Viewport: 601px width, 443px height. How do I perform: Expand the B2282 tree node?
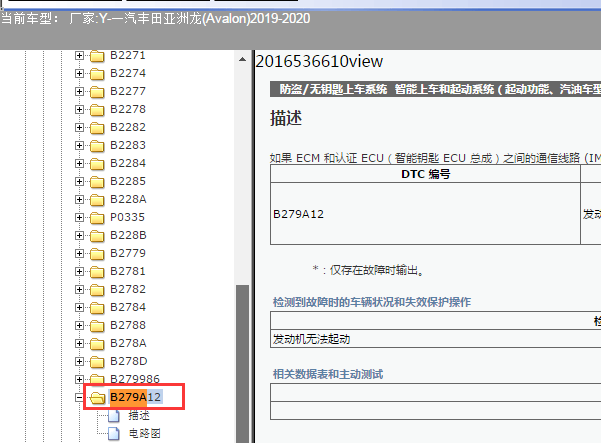point(79,128)
